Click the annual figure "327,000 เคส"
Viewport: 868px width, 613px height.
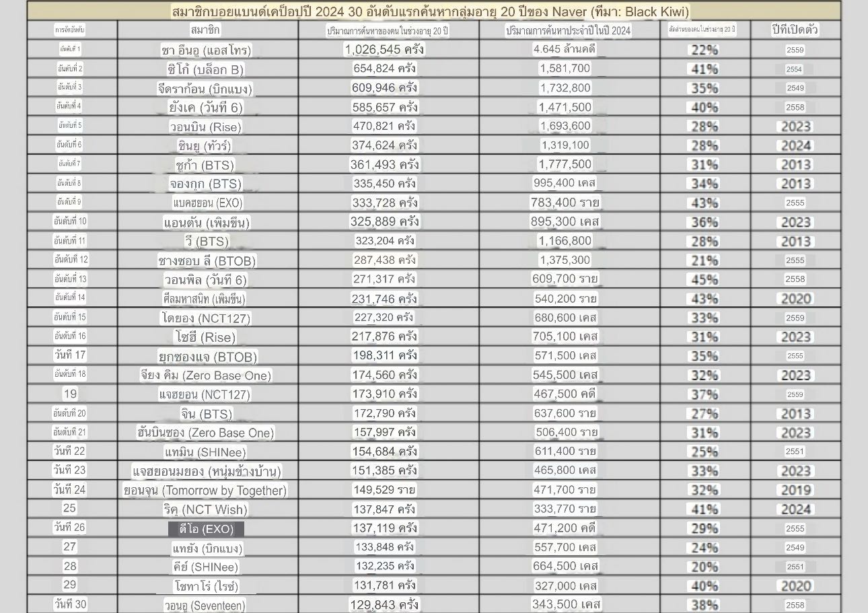pos(565,585)
